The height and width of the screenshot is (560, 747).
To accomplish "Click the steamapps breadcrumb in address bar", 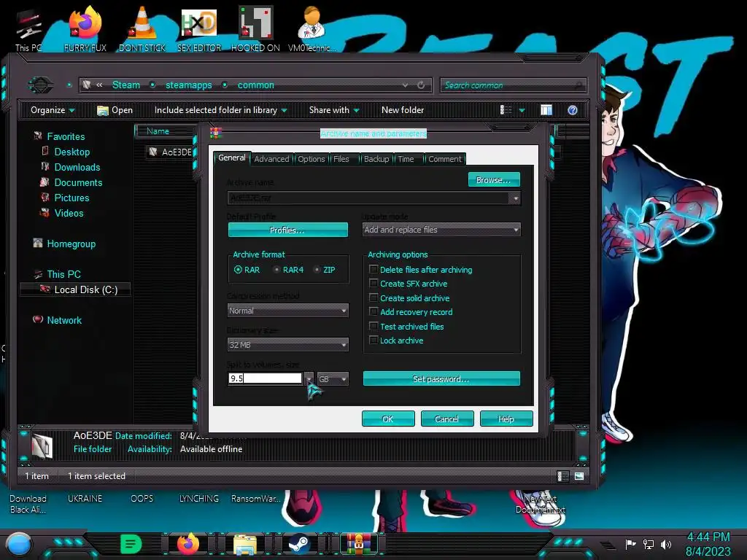I will pos(189,85).
